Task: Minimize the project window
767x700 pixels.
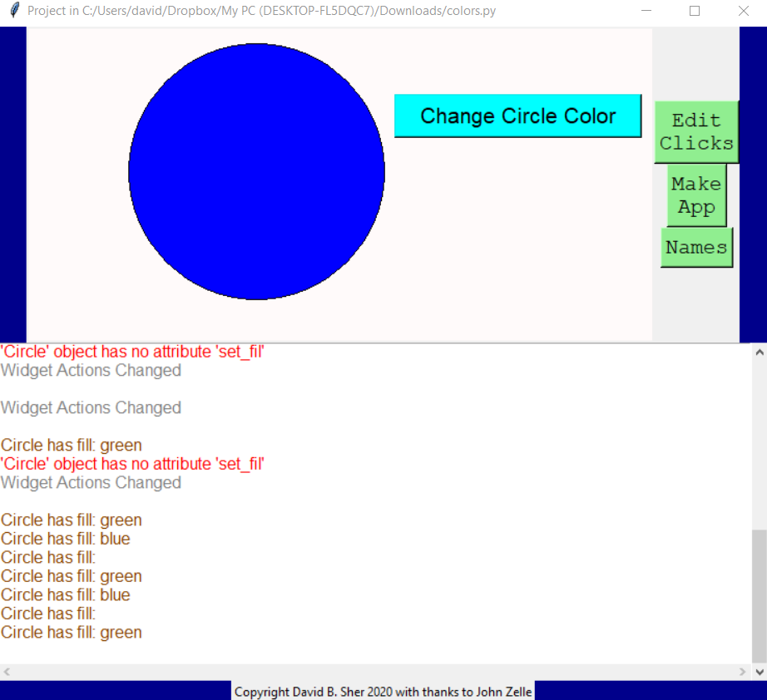Action: (646, 10)
